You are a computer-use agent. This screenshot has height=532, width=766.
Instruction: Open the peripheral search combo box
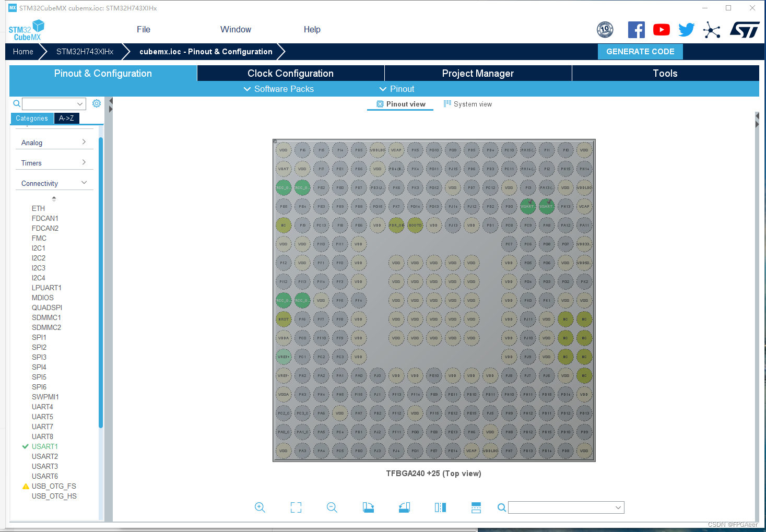coord(54,103)
